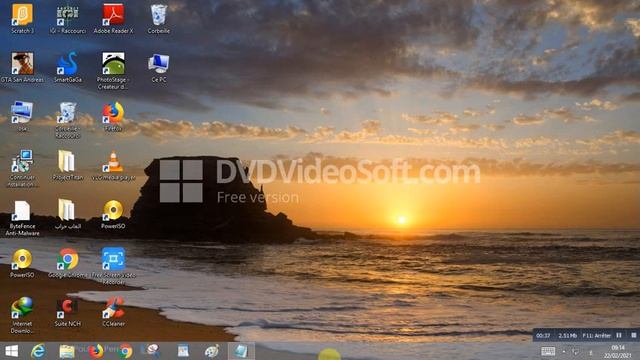Pause the screen recording
The image size is (640, 360).
[x=619, y=335]
